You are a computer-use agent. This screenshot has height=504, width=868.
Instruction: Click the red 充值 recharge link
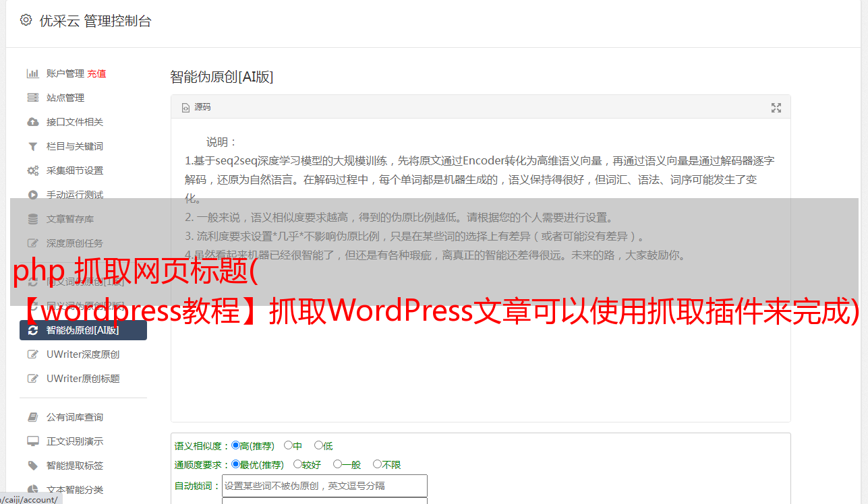[96, 73]
